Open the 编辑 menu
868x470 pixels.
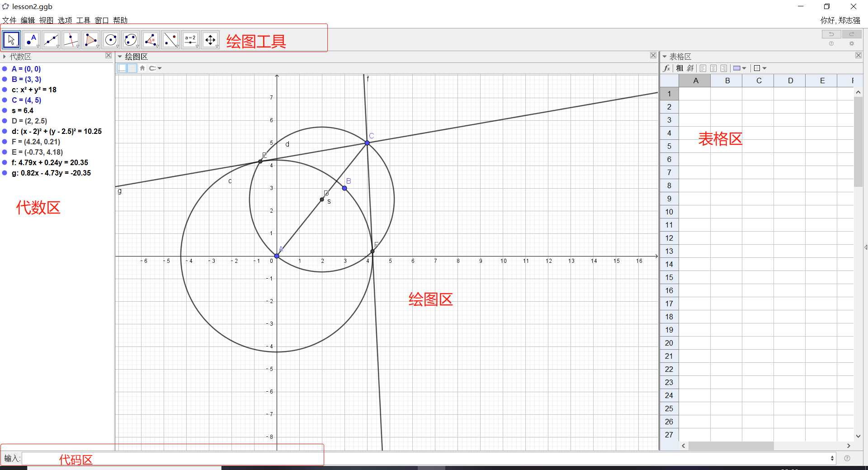[28, 20]
